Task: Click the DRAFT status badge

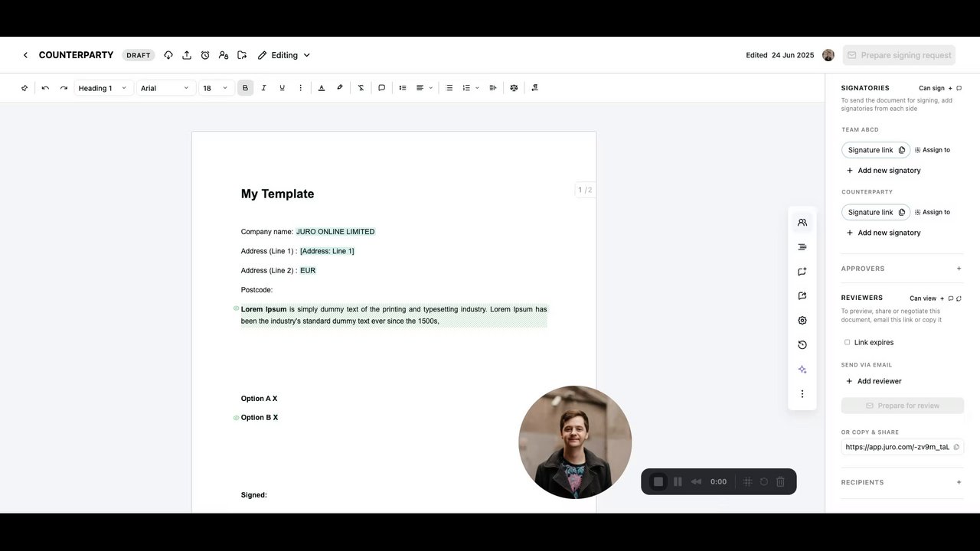Action: click(139, 55)
